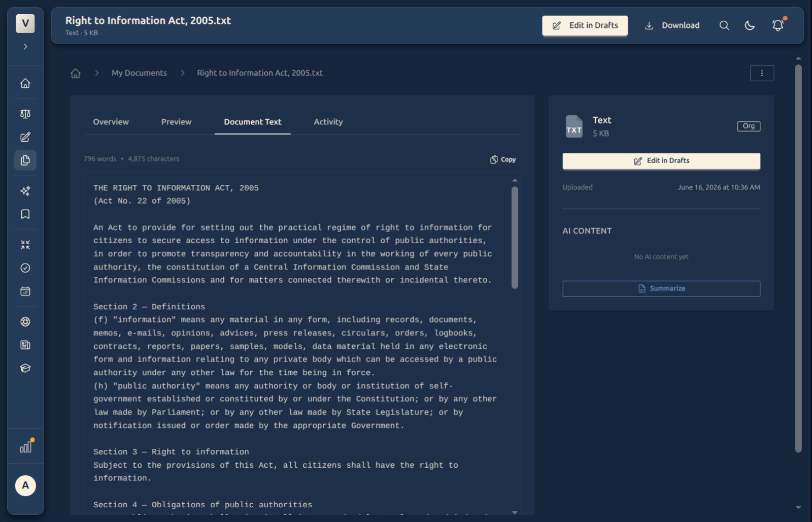Open the graduation cap sidebar icon
Screen dimensions: 812x522
click(x=25, y=369)
